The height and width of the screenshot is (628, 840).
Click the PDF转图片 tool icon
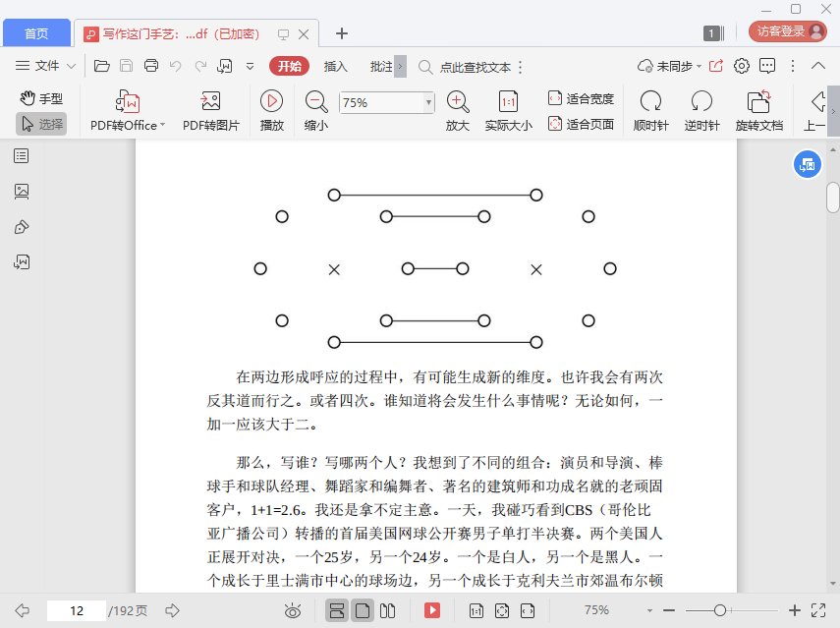coord(210,101)
